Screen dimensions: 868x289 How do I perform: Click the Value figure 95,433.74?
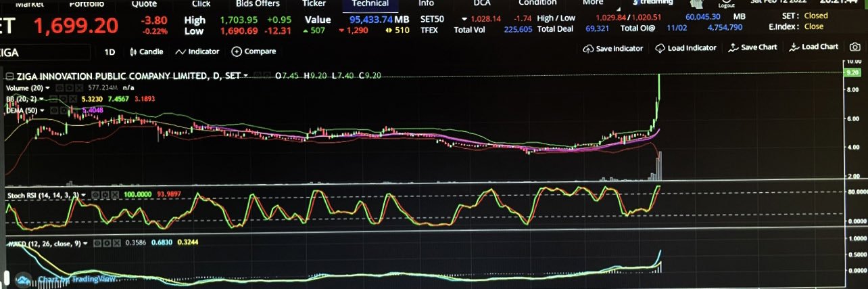(370, 19)
